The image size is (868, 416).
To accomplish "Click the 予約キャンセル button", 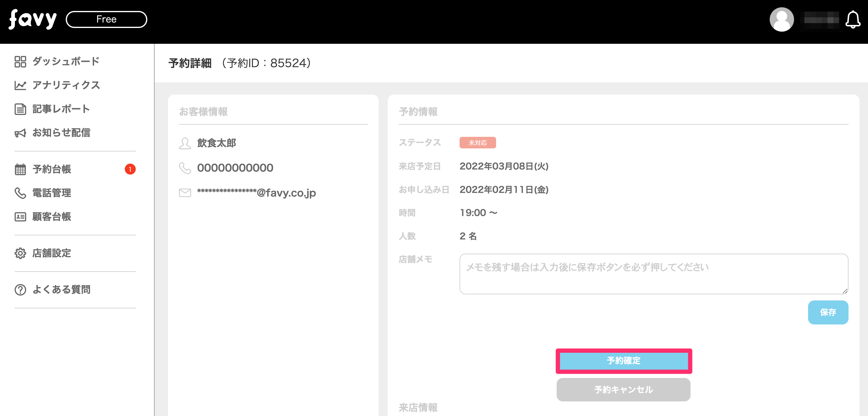I will (x=623, y=390).
